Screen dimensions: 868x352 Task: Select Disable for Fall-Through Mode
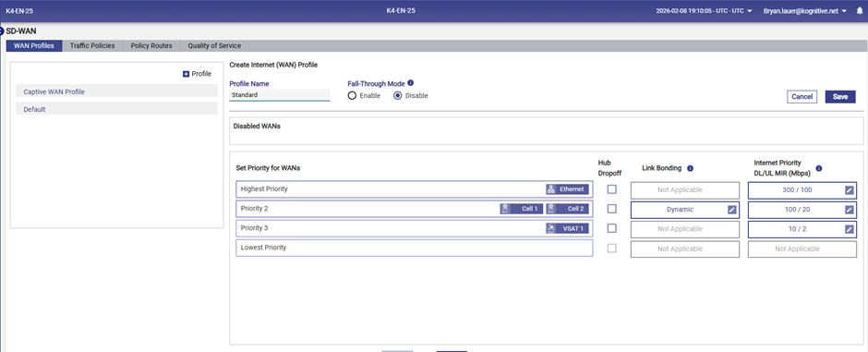[397, 96]
